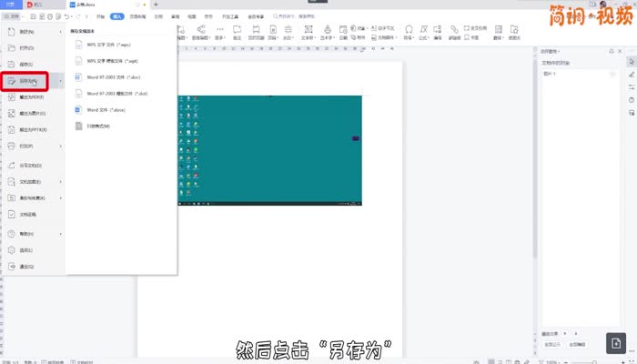Expand the Help (帮助) submenu
637x364 pixels.
[x=61, y=234]
